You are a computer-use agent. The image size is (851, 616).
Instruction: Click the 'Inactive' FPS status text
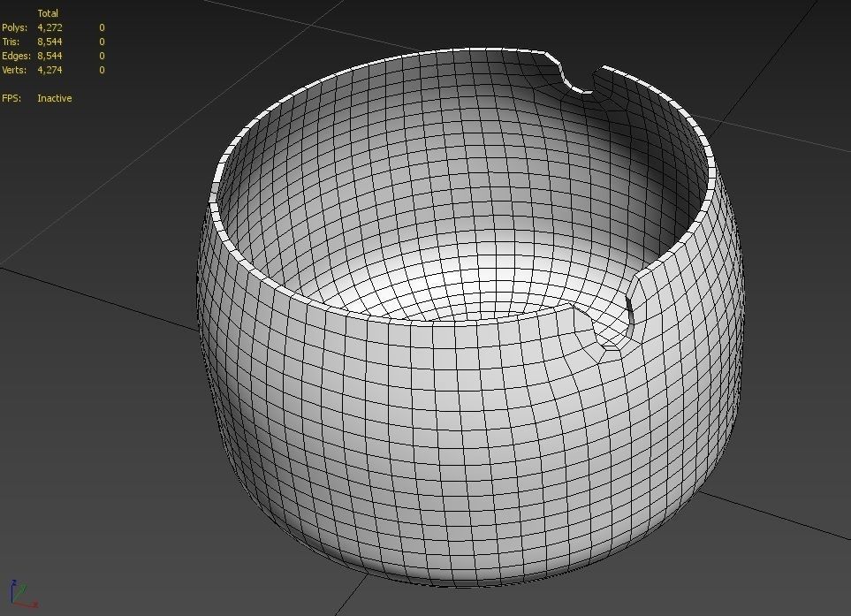pos(54,98)
